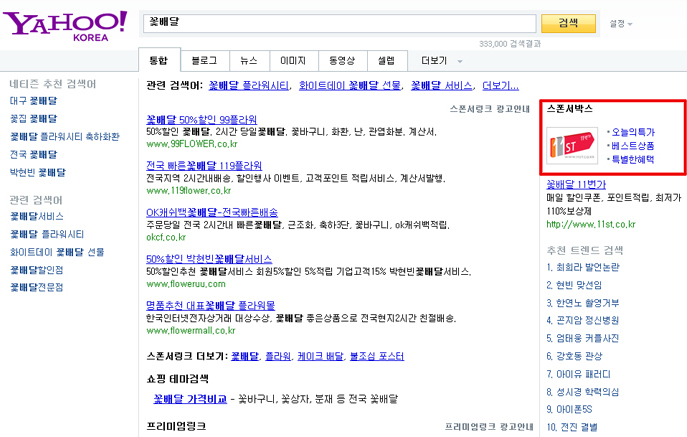
Task: Open trend 2. 현빈 맞선임
Action: [574, 285]
